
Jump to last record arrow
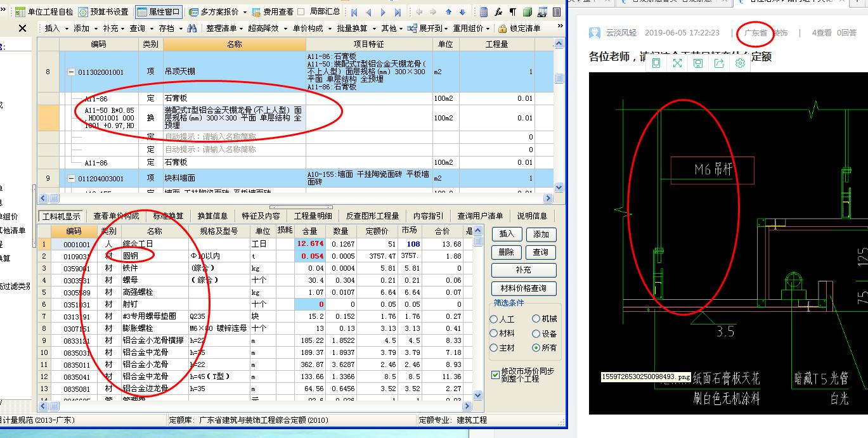398,12
